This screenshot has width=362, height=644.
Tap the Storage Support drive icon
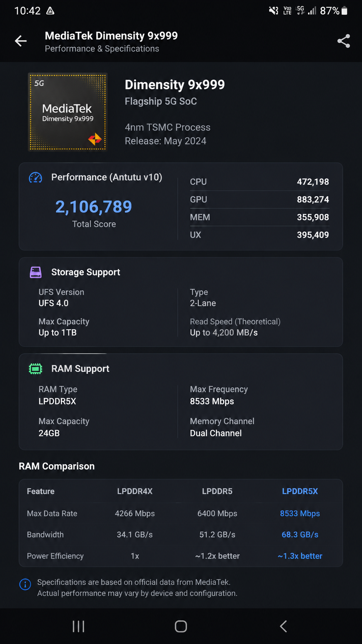(35, 272)
